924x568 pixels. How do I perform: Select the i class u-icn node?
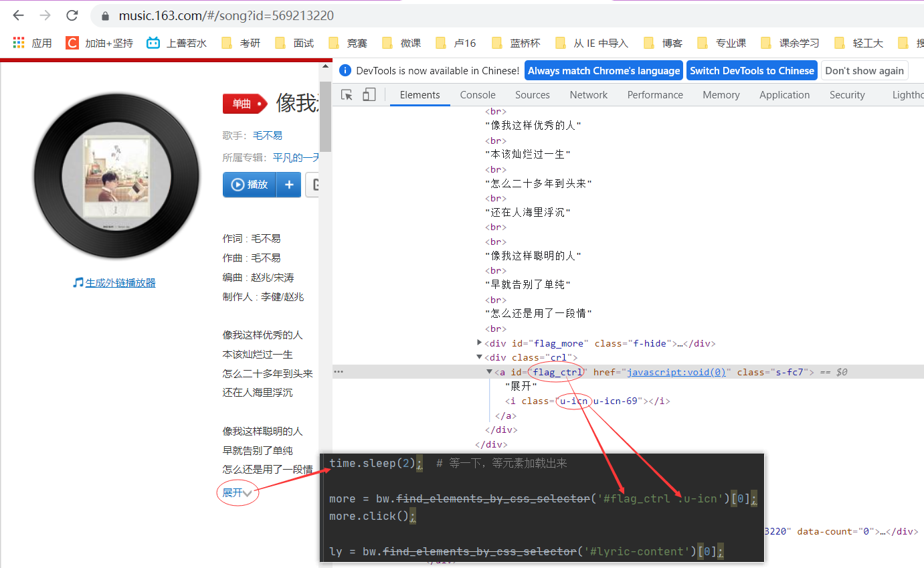pos(587,401)
